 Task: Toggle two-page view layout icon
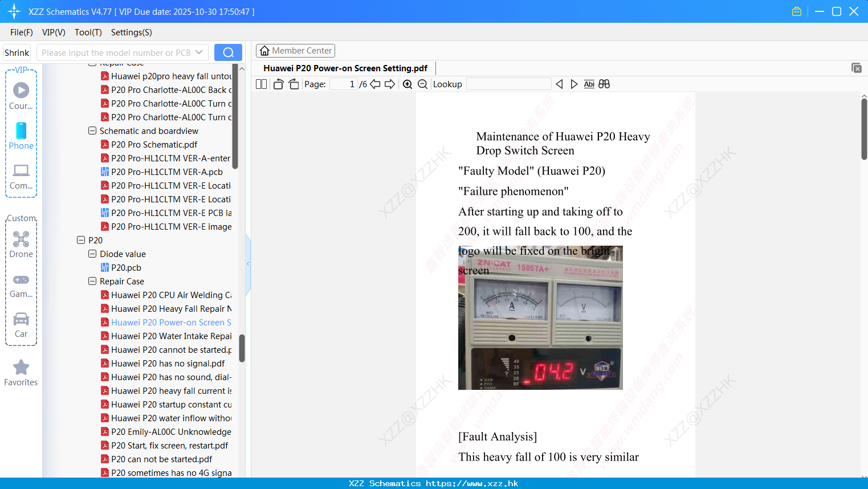click(x=261, y=84)
